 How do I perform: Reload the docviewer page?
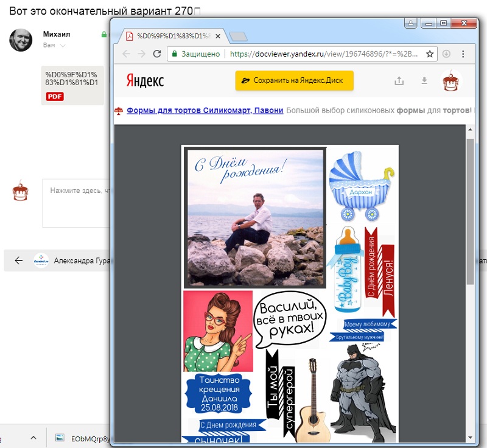(157, 54)
